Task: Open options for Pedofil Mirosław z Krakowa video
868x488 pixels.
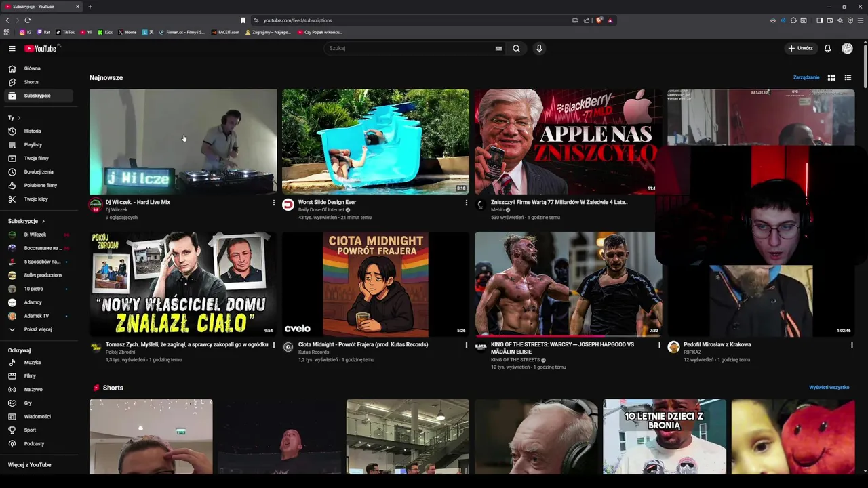Action: 852,344
